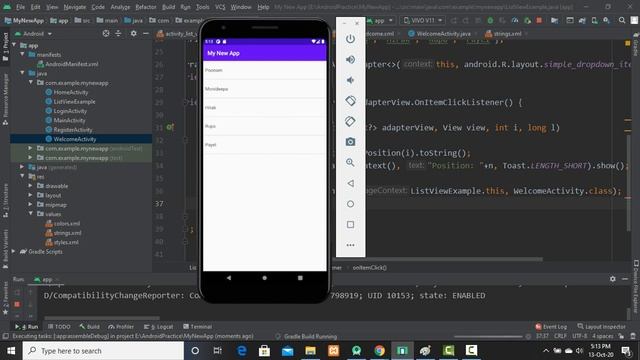Open File Explorer from taskbar
640x360 pixels.
(311, 351)
